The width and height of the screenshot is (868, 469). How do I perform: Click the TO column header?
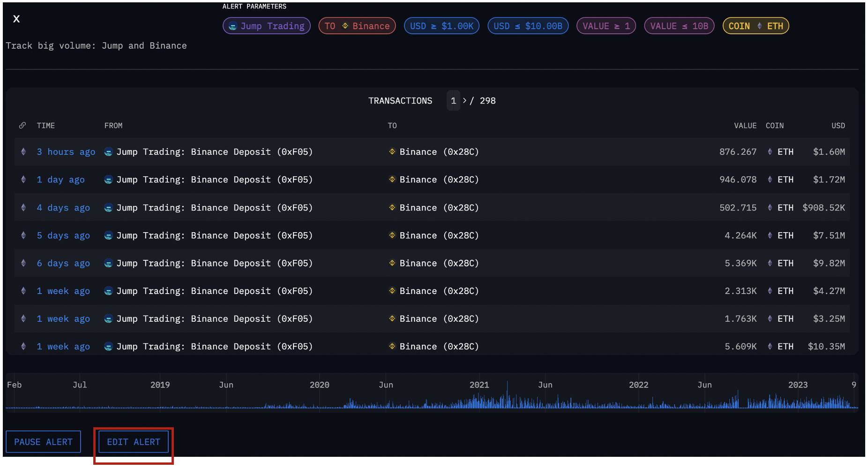click(x=392, y=126)
